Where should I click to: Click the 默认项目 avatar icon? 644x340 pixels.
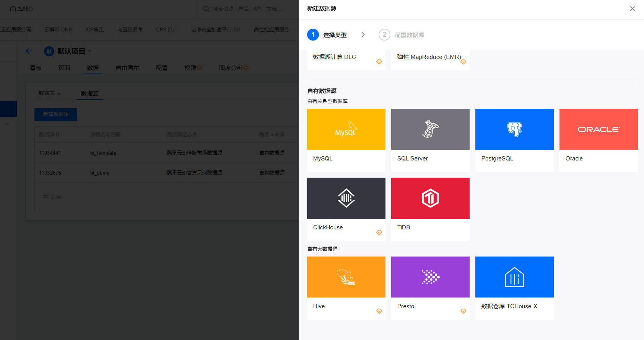(x=49, y=51)
